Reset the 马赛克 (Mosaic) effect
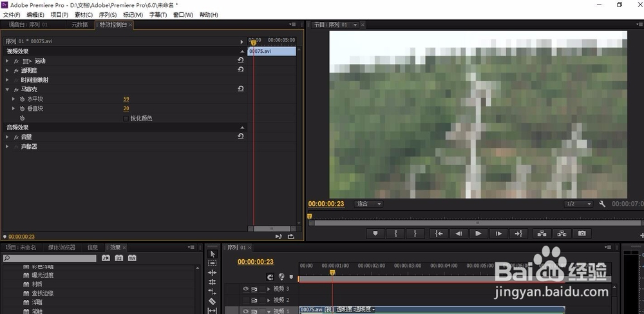 (x=241, y=89)
